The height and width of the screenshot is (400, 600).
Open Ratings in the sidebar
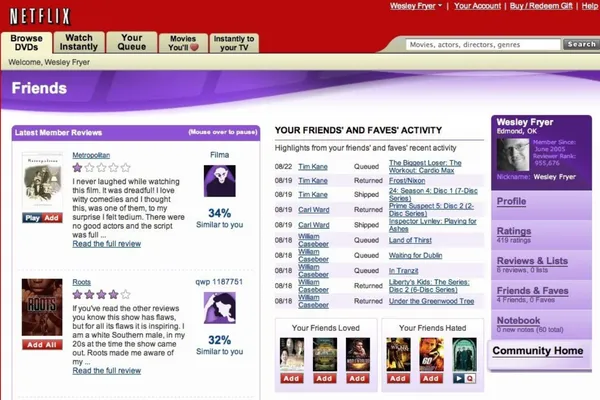tap(514, 231)
